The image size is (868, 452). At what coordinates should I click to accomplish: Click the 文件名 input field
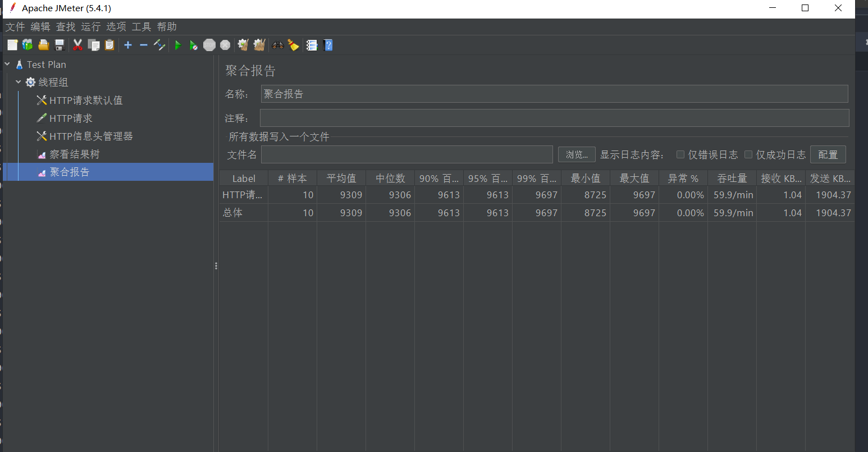coord(407,154)
